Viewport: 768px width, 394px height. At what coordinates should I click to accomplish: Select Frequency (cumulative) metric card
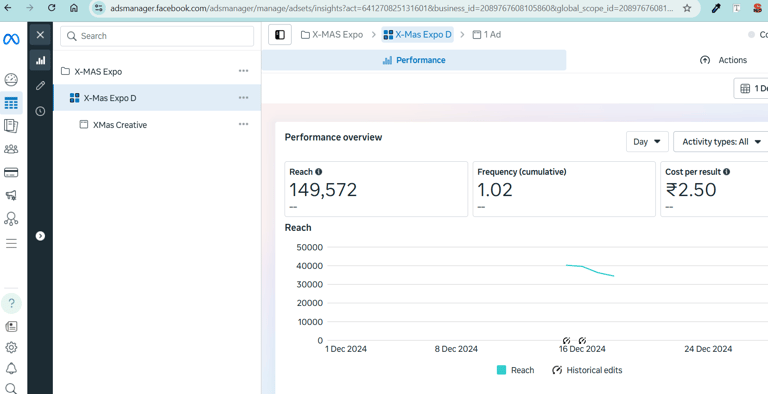tap(564, 189)
